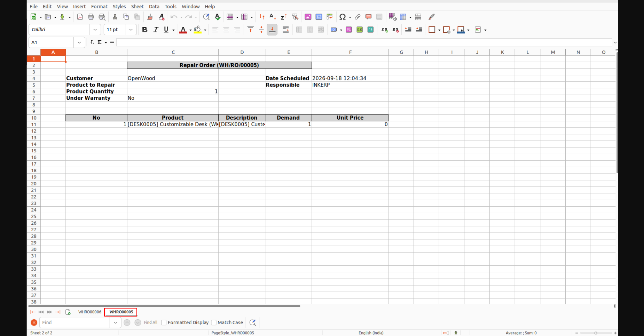Viewport: 644px width, 336px height.
Task: Format as Percent icon
Action: click(x=349, y=30)
